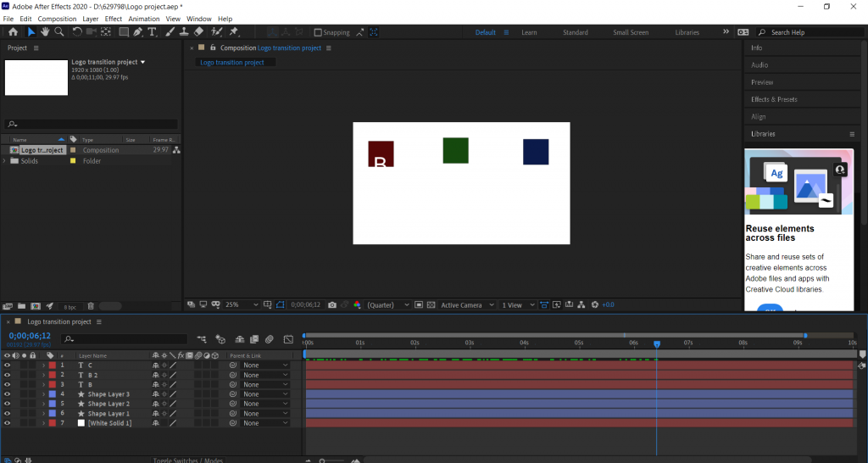Toggle visibility of White Solid 1 layer
868x463 pixels.
tap(7, 422)
